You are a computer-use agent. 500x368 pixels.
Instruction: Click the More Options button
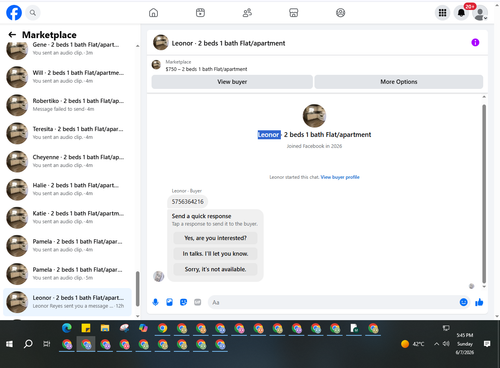[399, 82]
